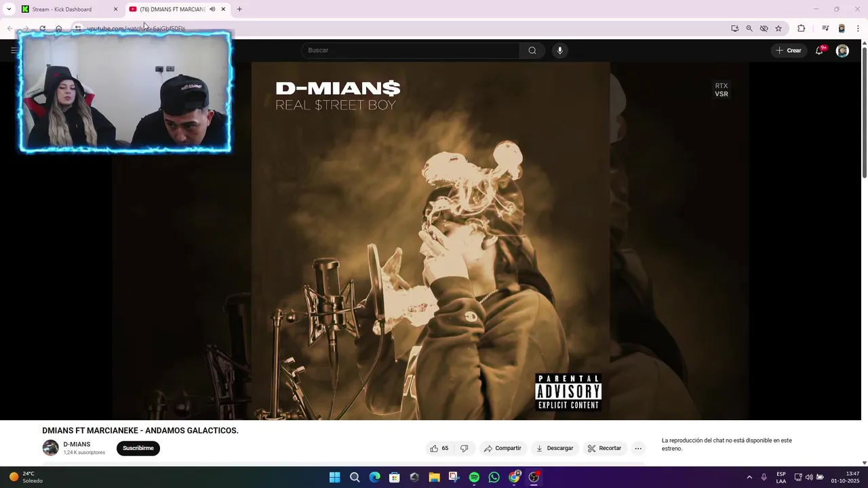This screenshot has width=868, height=488.
Task: Click the video player artwork
Action: tap(431, 241)
